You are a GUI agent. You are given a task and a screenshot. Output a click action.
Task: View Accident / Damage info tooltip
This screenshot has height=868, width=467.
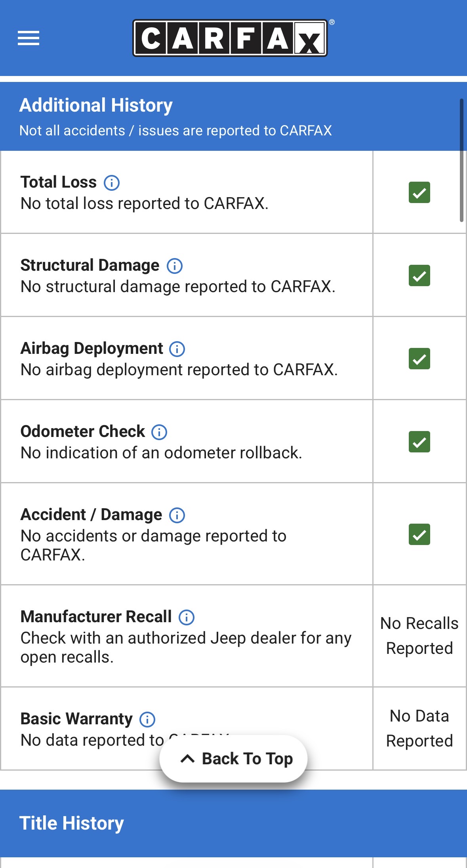[x=177, y=515]
